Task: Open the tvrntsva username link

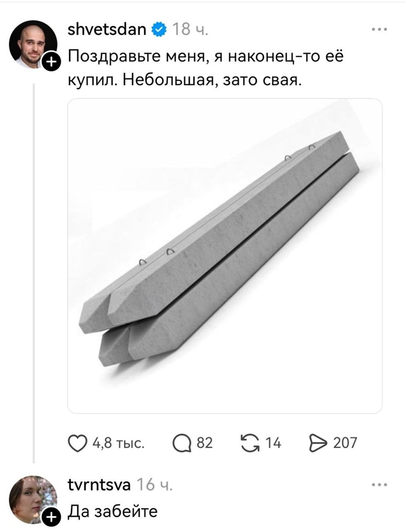Action: tap(99, 485)
